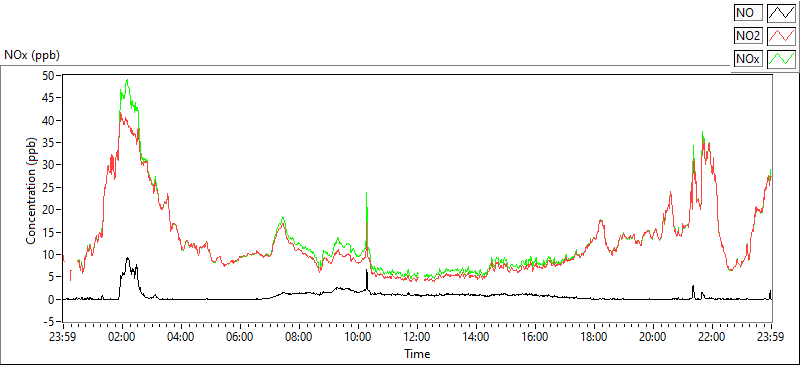This screenshot has width=800, height=365.
Task: Click the 02:00 x-axis tick label
Action: pyautogui.click(x=122, y=336)
